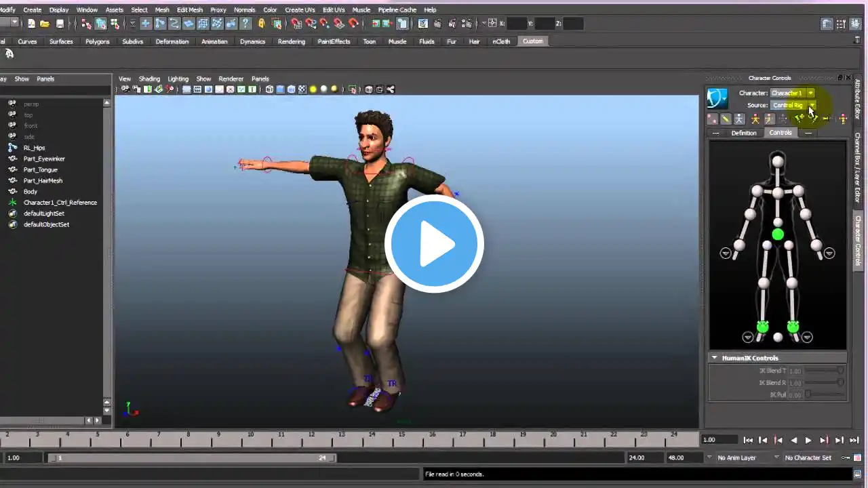Click the head effector on figure
This screenshot has height=488, width=868.
tap(778, 161)
